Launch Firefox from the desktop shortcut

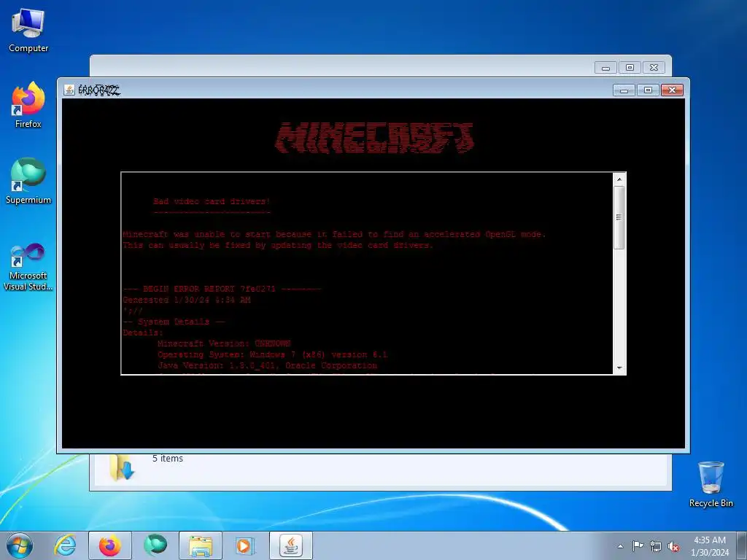[x=28, y=105]
